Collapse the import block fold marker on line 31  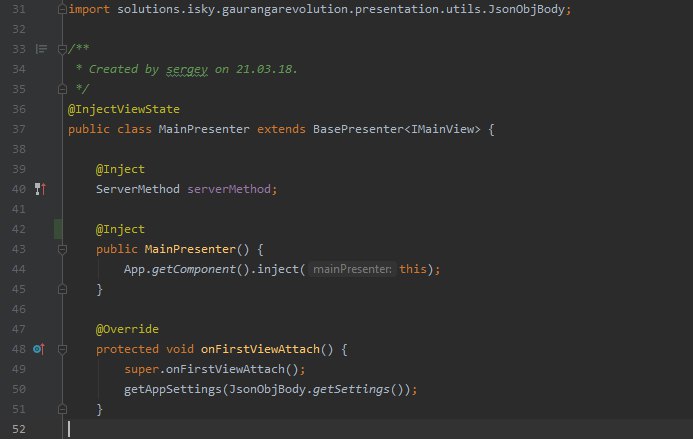click(62, 9)
